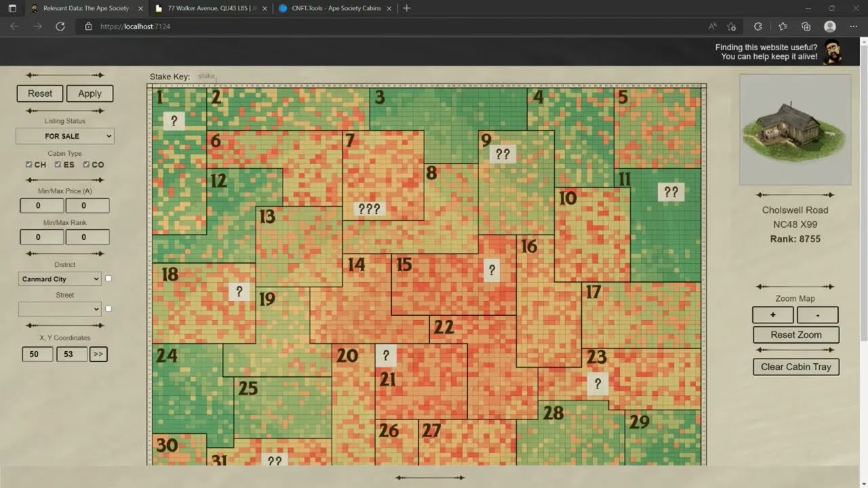Open the browser profile avatar
The height and width of the screenshot is (488, 868).
[830, 26]
